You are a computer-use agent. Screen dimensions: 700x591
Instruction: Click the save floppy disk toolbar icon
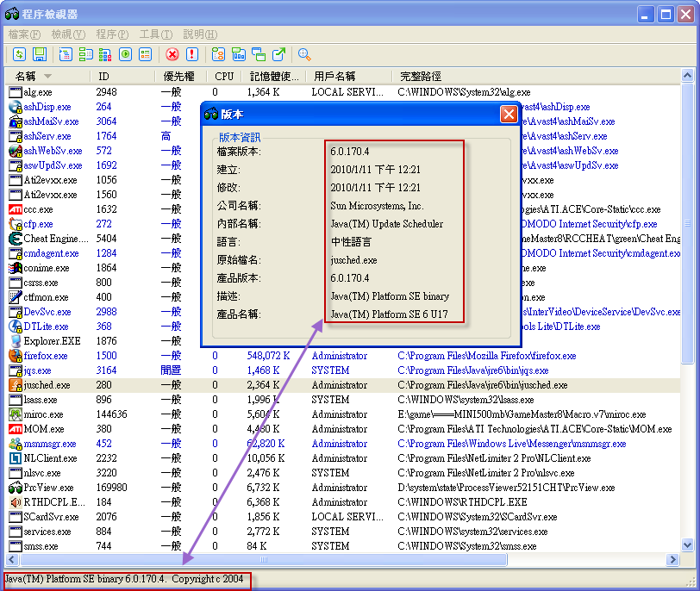coord(40,54)
